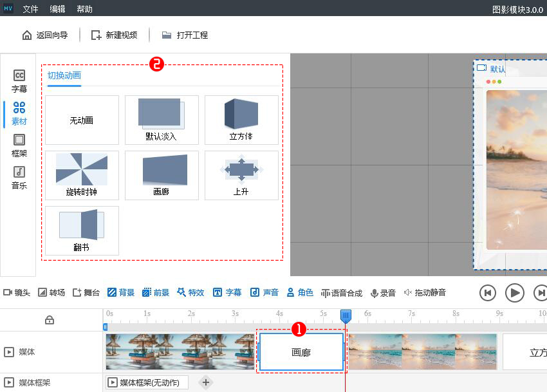Select the sunset sea media clip
This screenshot has height=392, width=547.
click(x=423, y=352)
